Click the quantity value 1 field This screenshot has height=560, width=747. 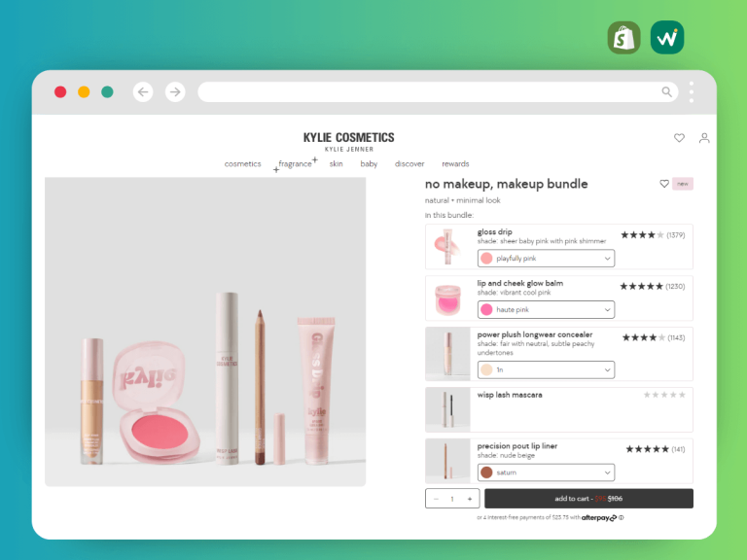[x=452, y=499]
